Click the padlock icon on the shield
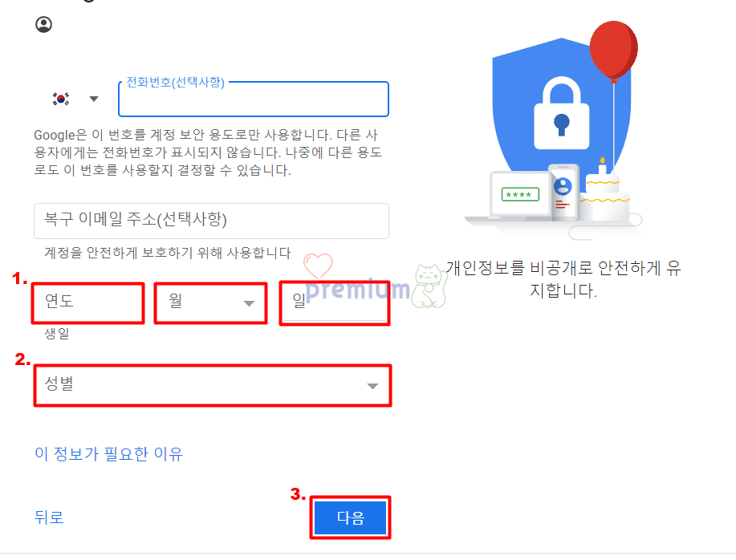 561,113
